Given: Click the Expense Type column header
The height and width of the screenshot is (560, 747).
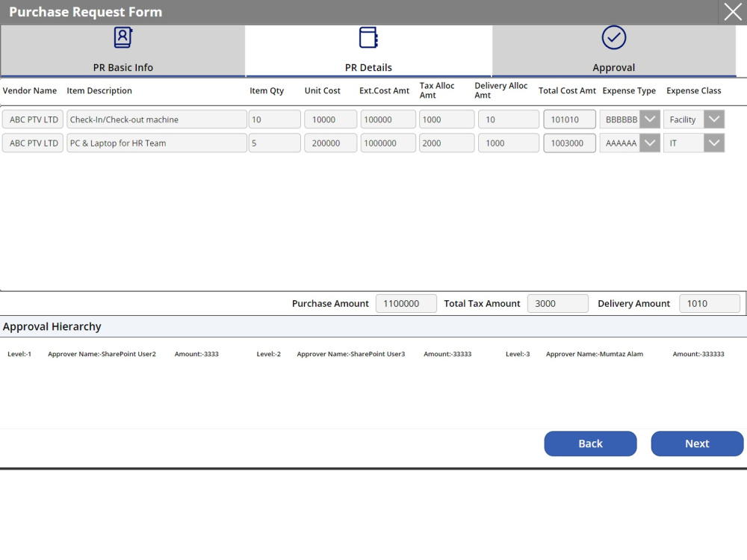Looking at the screenshot, I should point(629,90).
